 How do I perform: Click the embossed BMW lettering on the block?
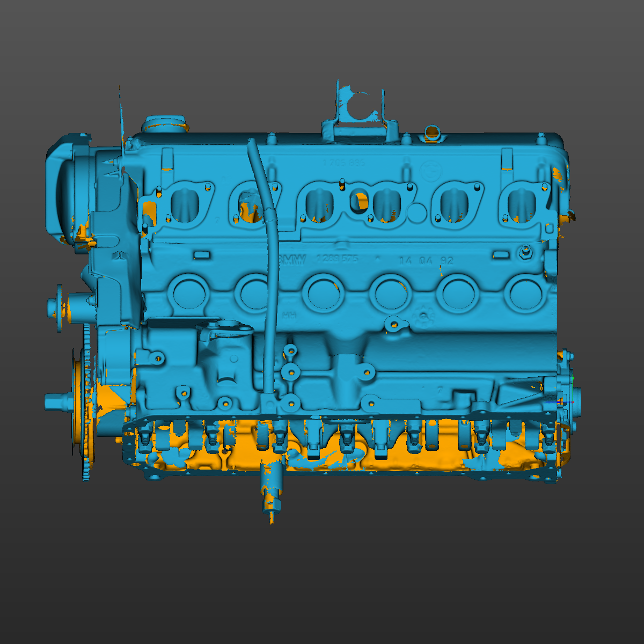tap(292, 260)
